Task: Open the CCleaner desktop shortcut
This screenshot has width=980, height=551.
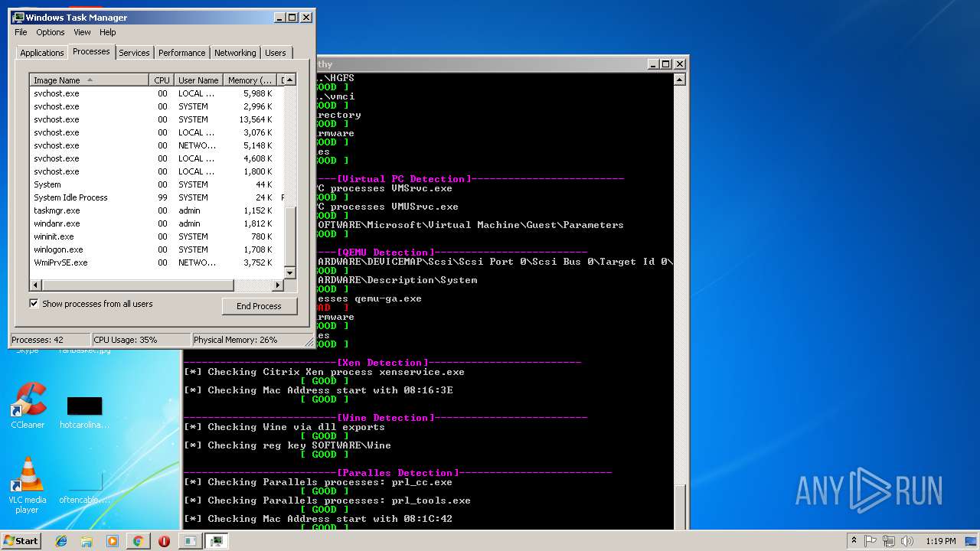Action: coord(28,406)
